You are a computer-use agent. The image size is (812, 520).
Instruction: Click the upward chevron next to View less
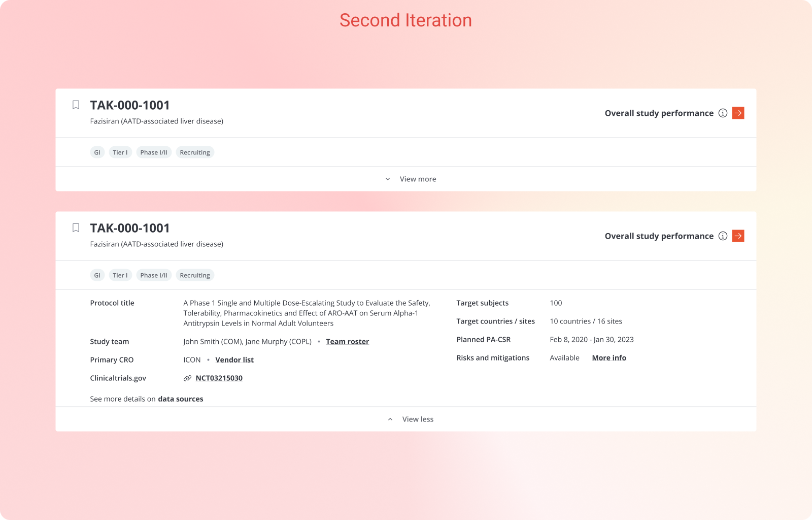pos(390,419)
